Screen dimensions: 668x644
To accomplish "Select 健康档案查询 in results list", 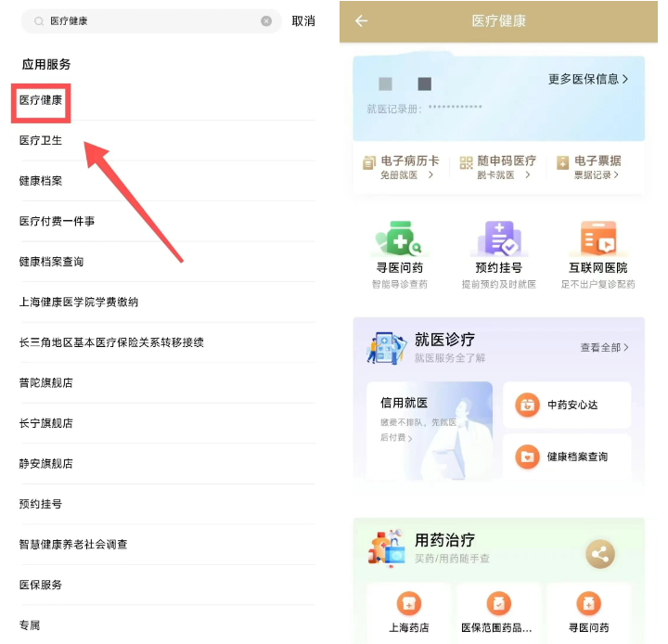I will click(52, 262).
